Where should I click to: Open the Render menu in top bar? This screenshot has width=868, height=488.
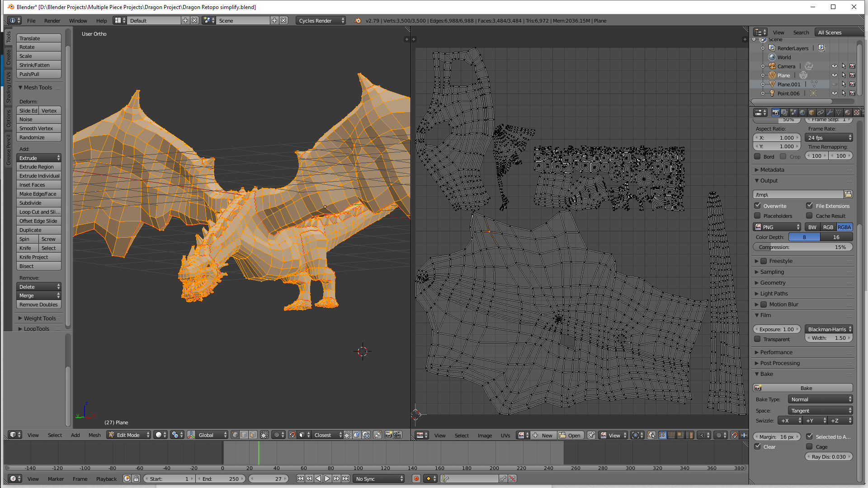coord(52,20)
